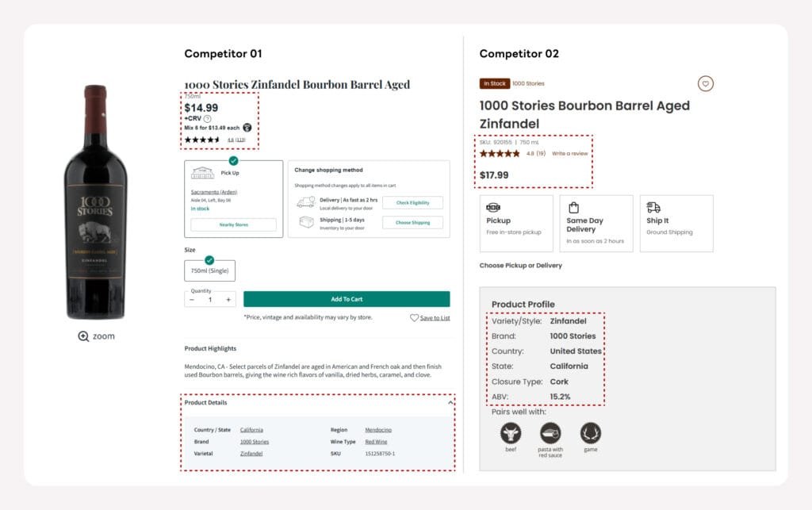
Task: Click the Ship It truck icon
Action: 653,207
